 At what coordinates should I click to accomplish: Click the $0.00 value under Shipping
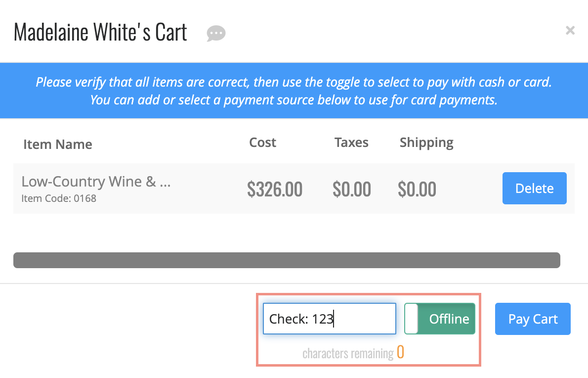click(417, 189)
